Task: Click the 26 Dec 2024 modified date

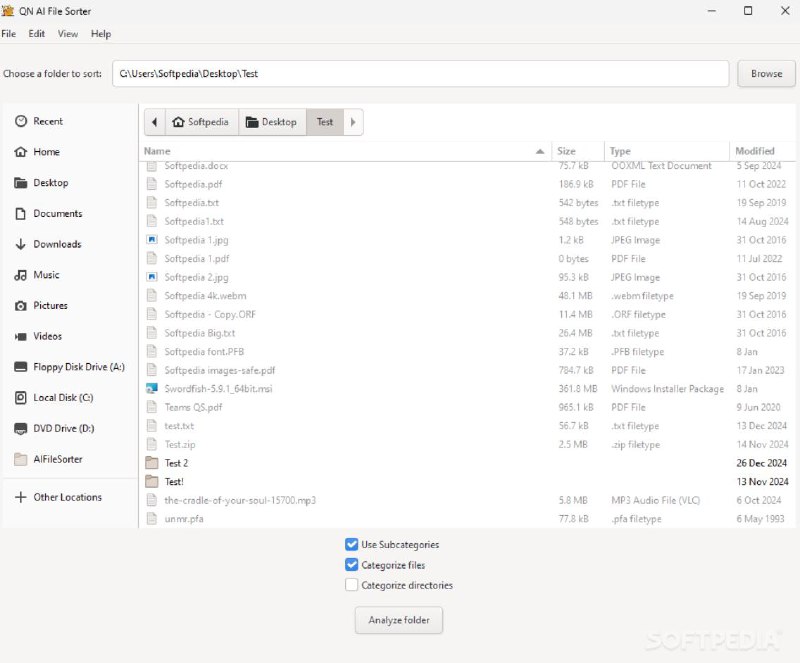Action: [761, 463]
